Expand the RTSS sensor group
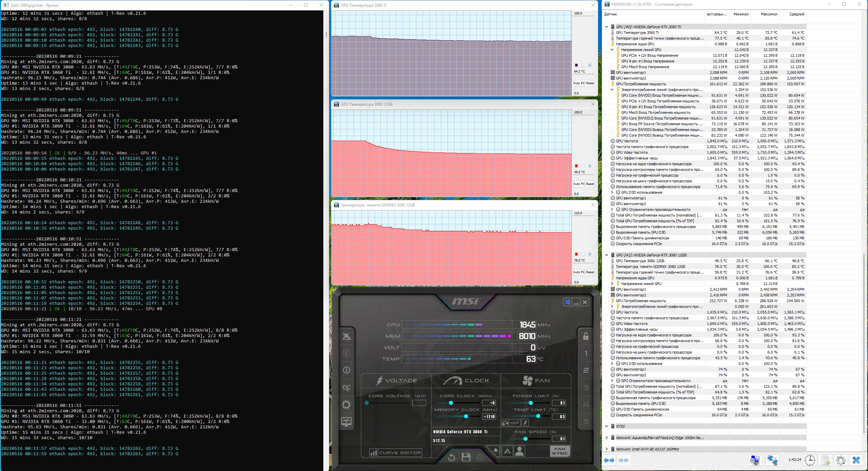This screenshot has height=471, width=868. (x=606, y=426)
